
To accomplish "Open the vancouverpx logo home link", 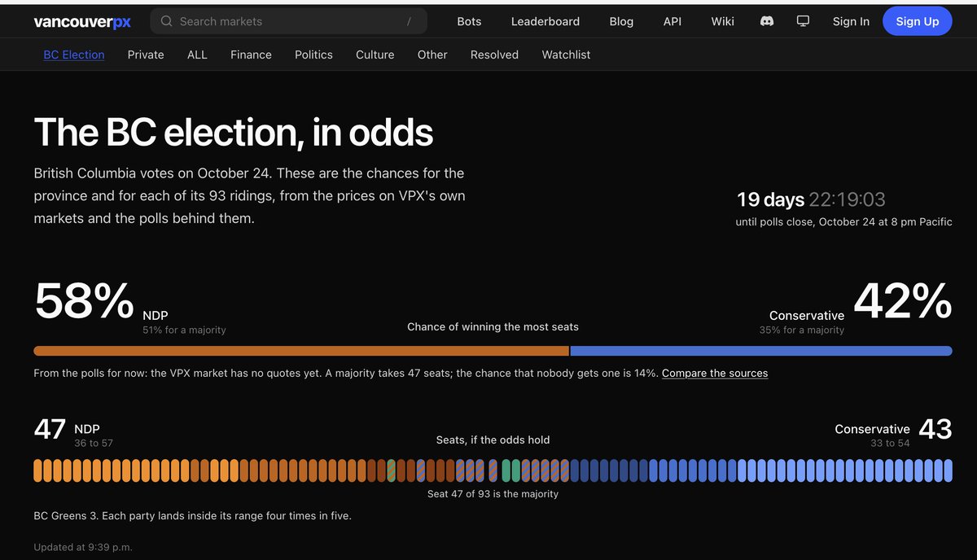I will pyautogui.click(x=82, y=22).
